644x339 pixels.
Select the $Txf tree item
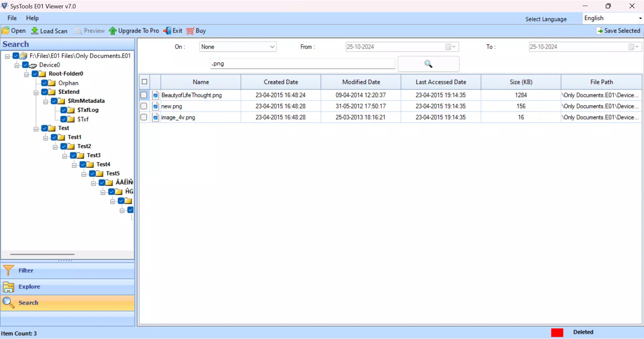83,119
